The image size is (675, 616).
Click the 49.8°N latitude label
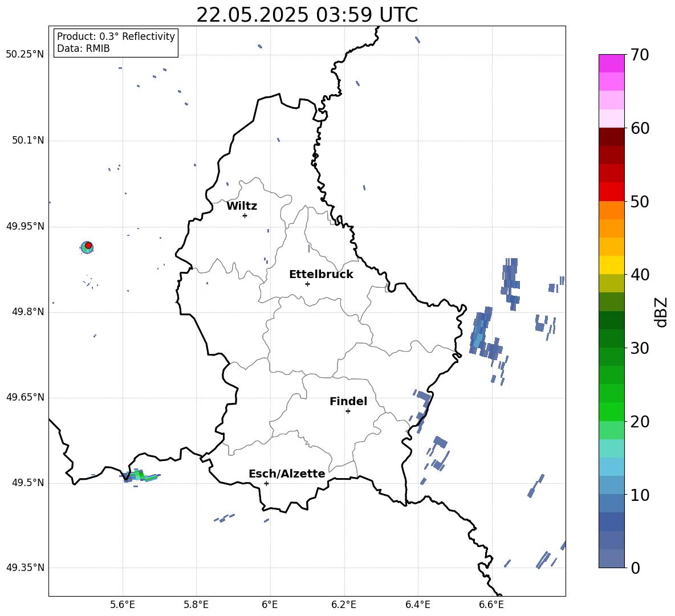[x=27, y=312]
